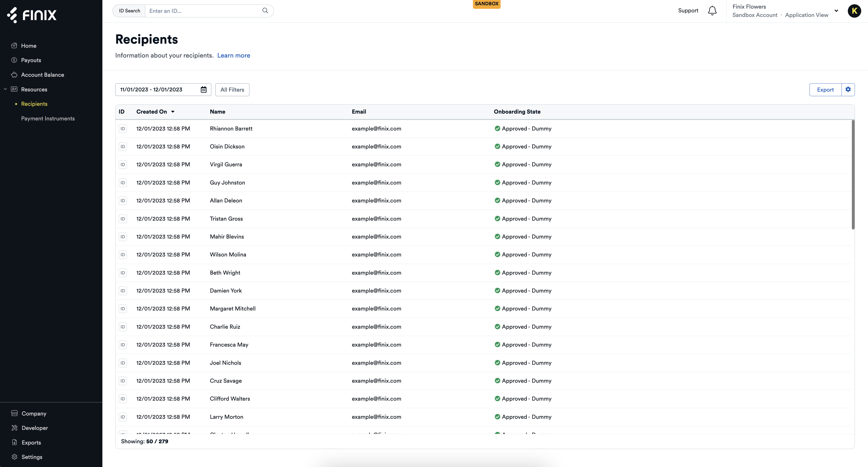This screenshot has width=868, height=467.
Task: Click the Export button
Action: tap(825, 90)
